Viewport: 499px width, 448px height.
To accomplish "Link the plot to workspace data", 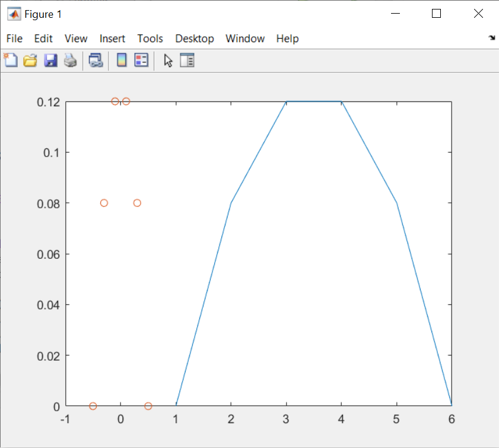I will tap(96, 60).
